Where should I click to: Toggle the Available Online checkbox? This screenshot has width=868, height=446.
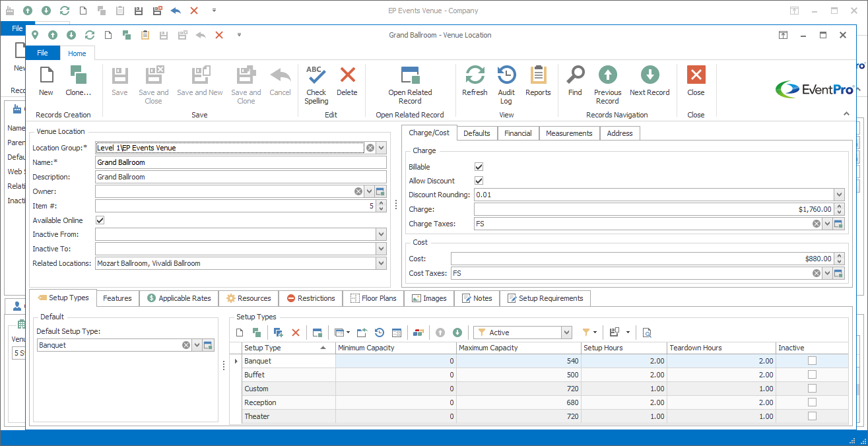click(x=100, y=220)
